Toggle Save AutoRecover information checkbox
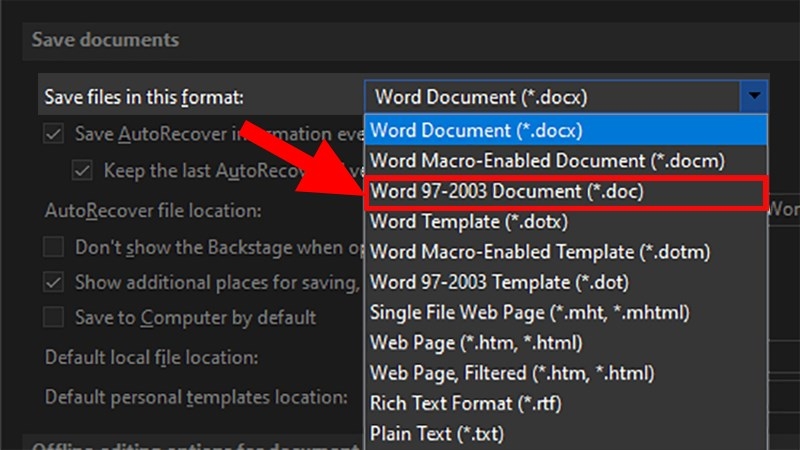 [x=54, y=134]
